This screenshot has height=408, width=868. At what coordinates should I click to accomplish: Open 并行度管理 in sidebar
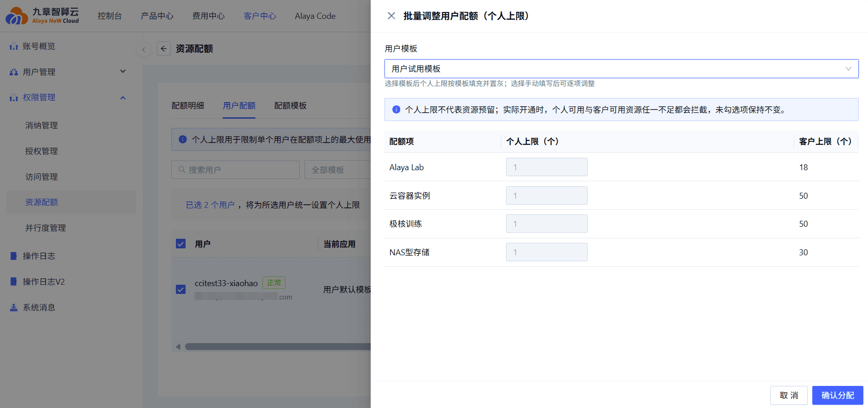pos(46,228)
